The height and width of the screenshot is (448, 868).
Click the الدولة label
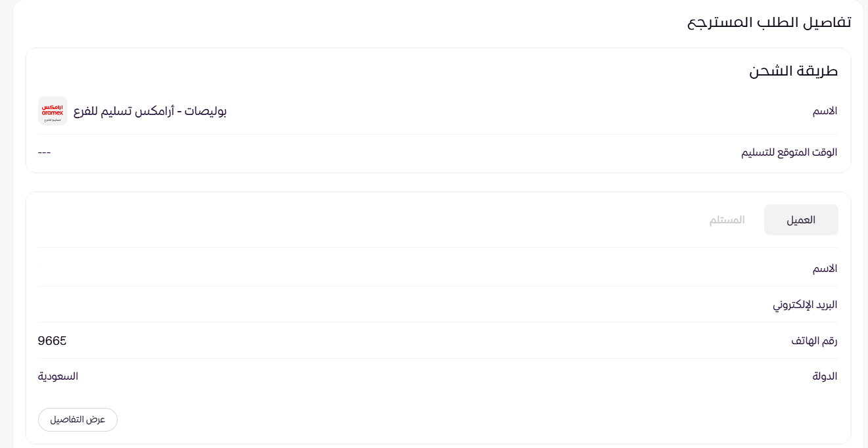pos(825,376)
